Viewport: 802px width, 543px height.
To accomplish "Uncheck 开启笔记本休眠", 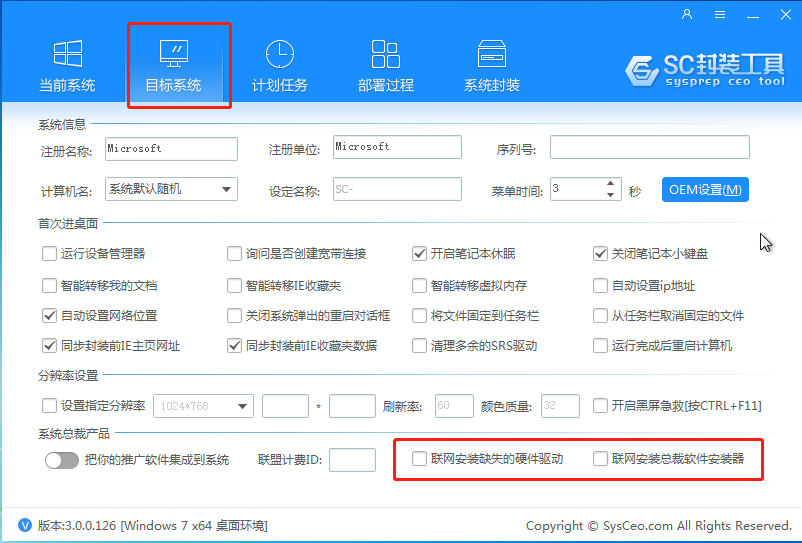I will click(x=419, y=254).
